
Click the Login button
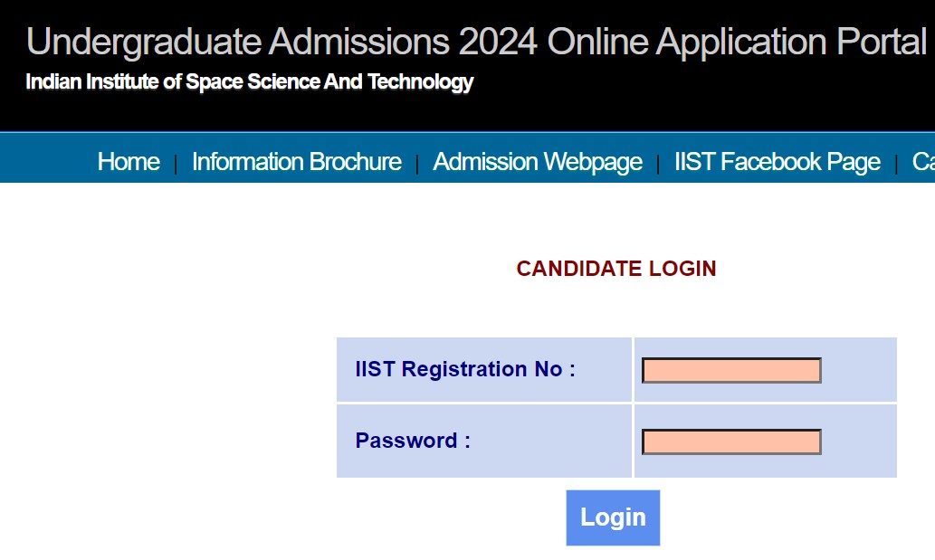coord(613,517)
